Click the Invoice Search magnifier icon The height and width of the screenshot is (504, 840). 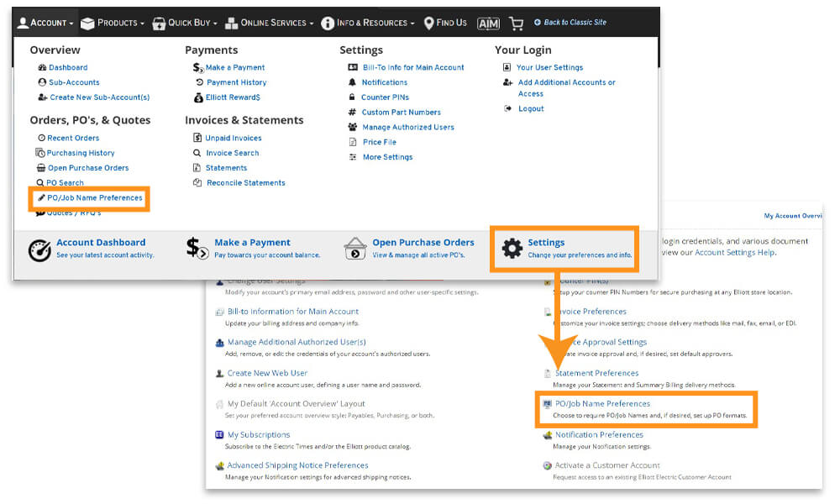197,153
